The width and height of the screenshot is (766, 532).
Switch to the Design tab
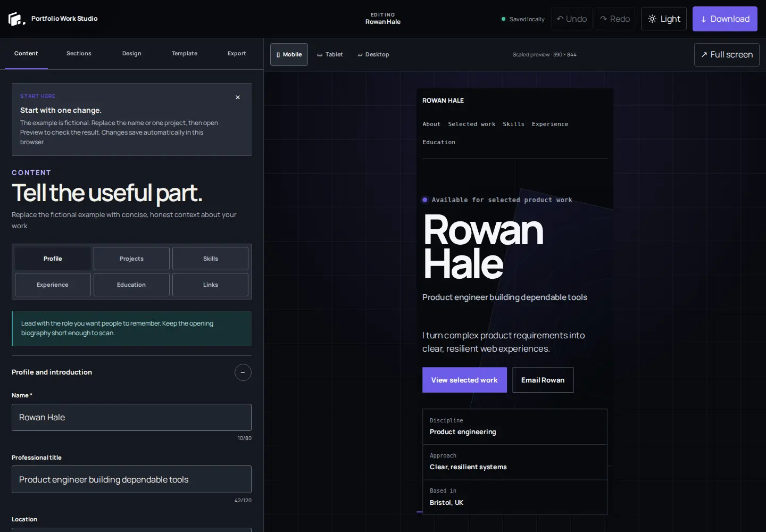tap(132, 54)
